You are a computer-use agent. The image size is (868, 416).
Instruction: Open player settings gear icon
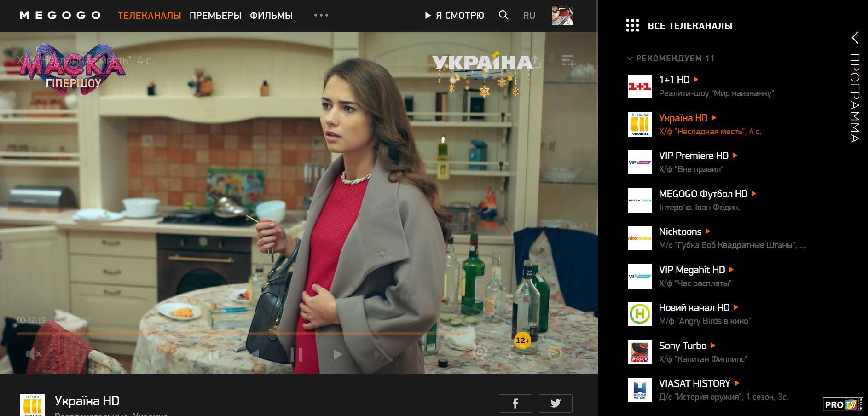click(480, 353)
